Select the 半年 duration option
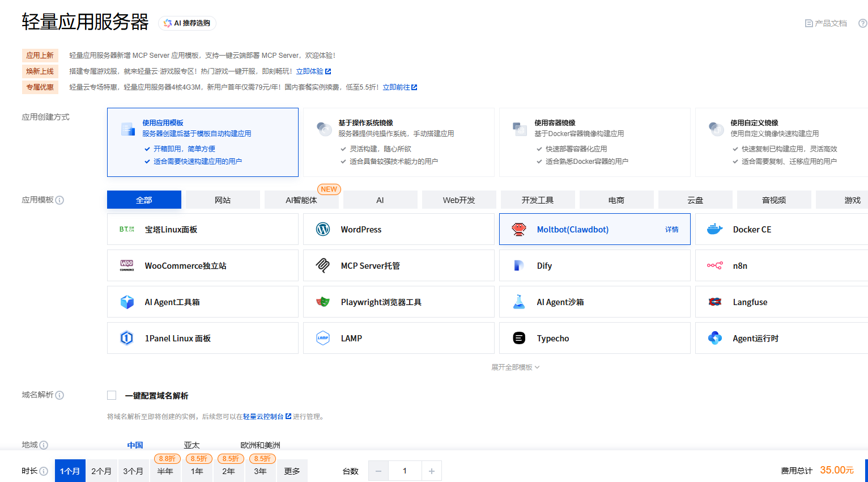The image size is (868, 482). [165, 471]
